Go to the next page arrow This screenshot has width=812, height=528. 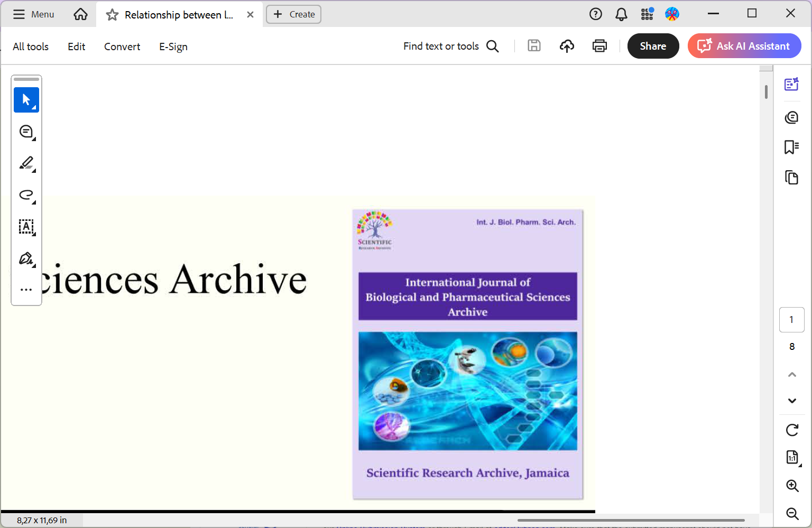pos(792,401)
